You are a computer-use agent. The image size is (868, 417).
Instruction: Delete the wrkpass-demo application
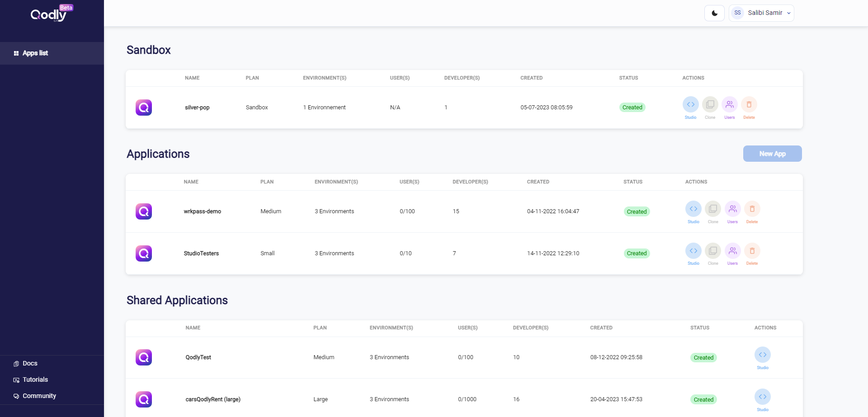(752, 209)
